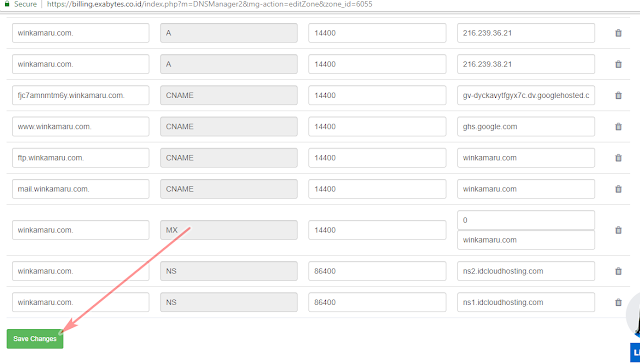Click type field of www.winkamaru.com record
This screenshot has height=363, width=640.
pyautogui.click(x=229, y=127)
